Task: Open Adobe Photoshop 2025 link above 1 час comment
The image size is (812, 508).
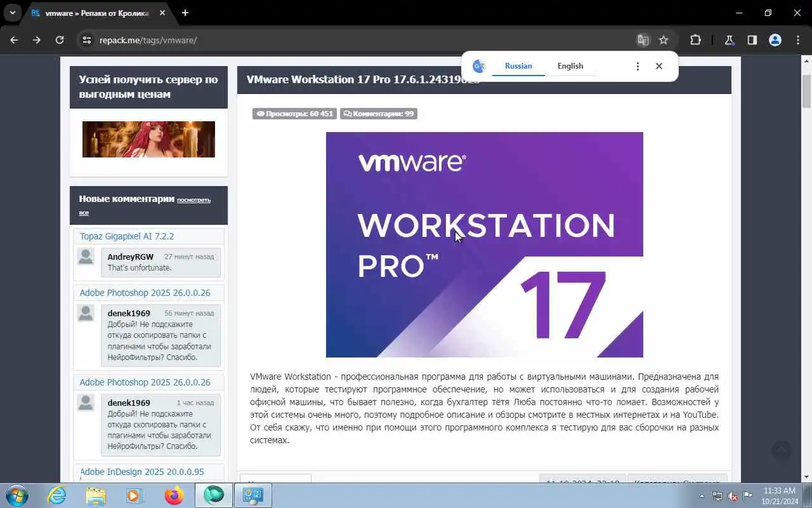Action: 145,382
